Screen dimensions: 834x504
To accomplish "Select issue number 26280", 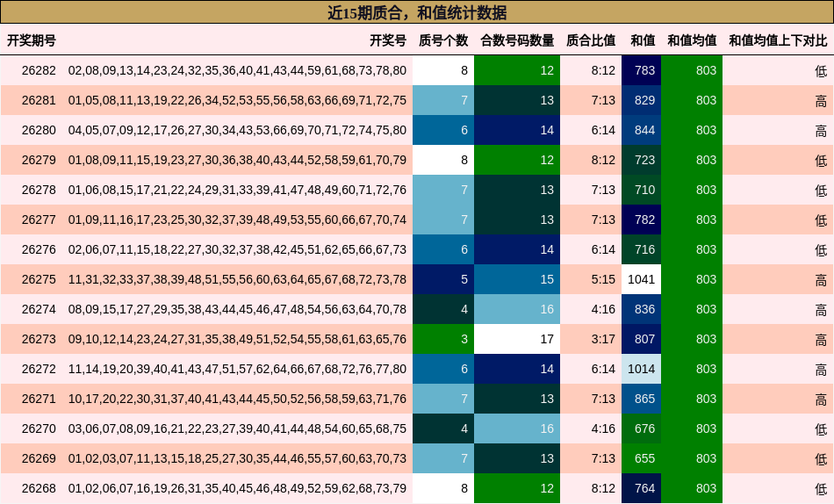I will tap(39, 130).
